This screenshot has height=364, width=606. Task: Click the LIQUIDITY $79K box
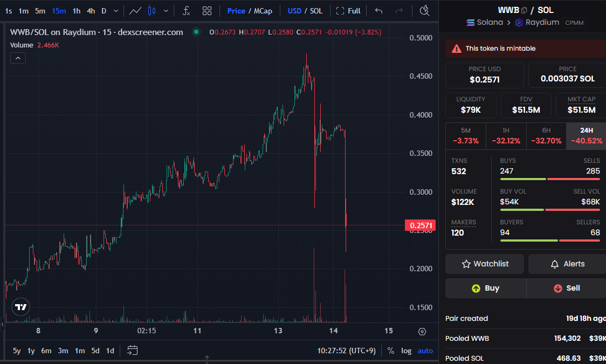click(471, 105)
